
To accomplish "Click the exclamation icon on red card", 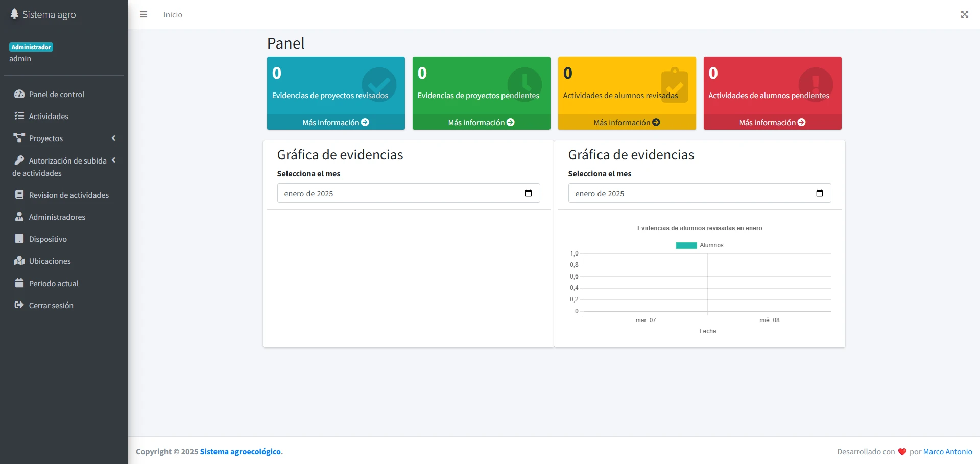I will tap(816, 85).
